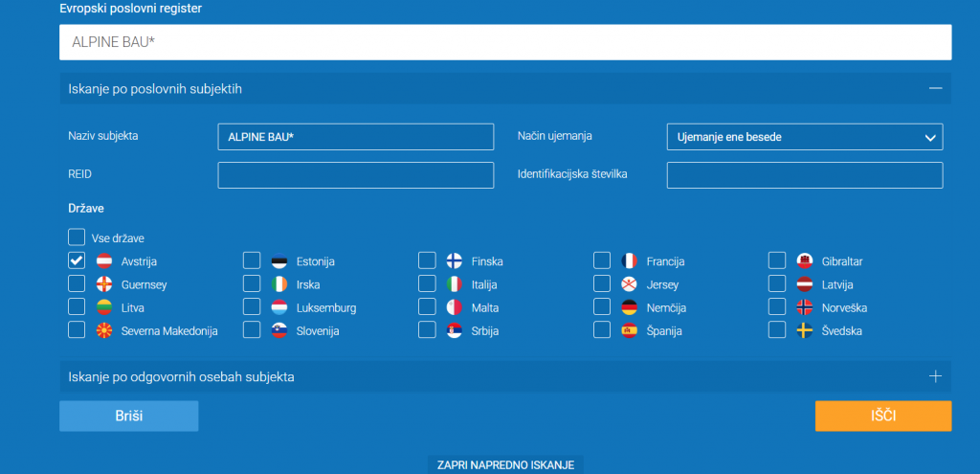Image resolution: width=980 pixels, height=474 pixels.
Task: Click the Gibraltar flag icon
Action: point(805,260)
